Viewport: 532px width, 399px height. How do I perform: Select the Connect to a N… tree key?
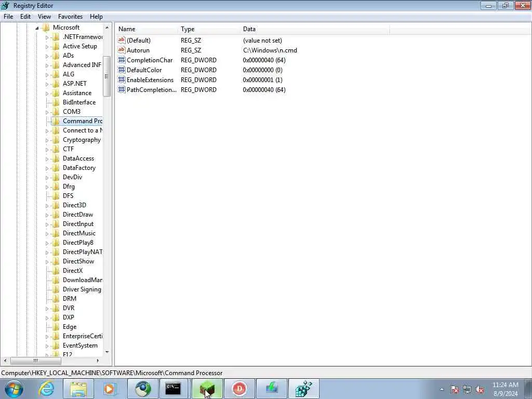pos(83,130)
